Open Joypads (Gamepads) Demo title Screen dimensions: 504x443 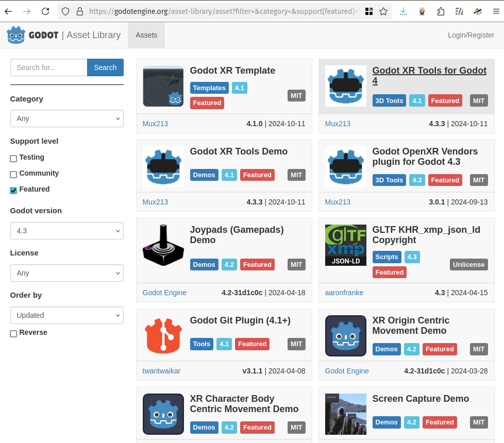coord(237,235)
